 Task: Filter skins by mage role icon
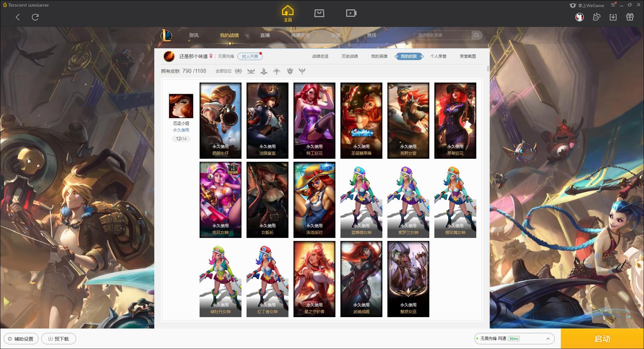pos(264,71)
